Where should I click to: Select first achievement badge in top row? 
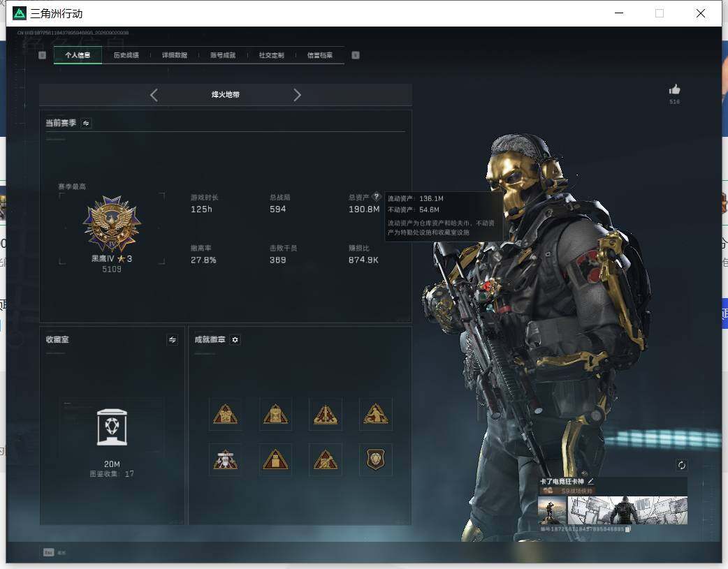pyautogui.click(x=225, y=414)
